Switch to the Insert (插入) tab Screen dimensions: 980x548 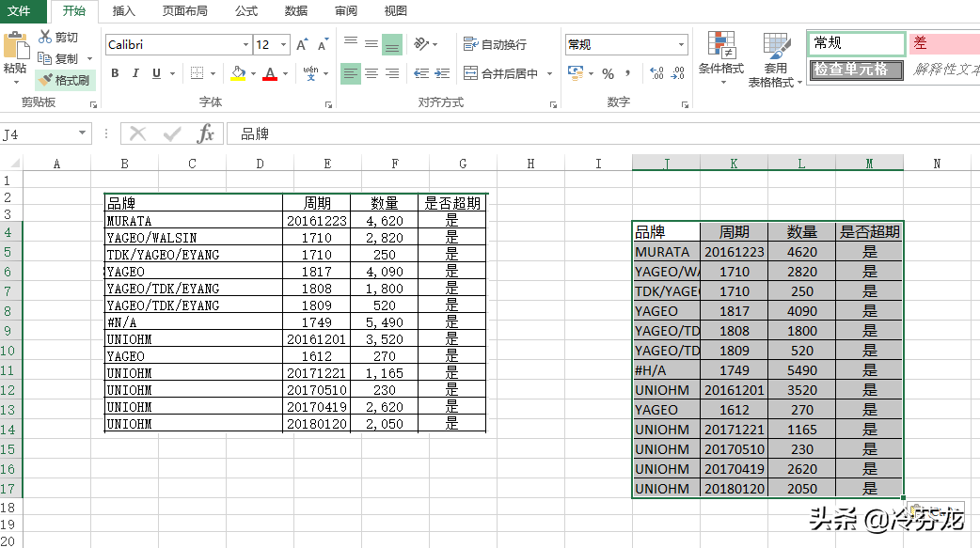click(123, 10)
